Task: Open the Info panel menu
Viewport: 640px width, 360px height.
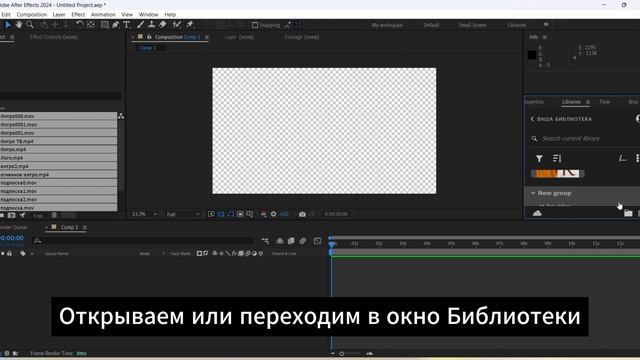Action: coord(544,37)
